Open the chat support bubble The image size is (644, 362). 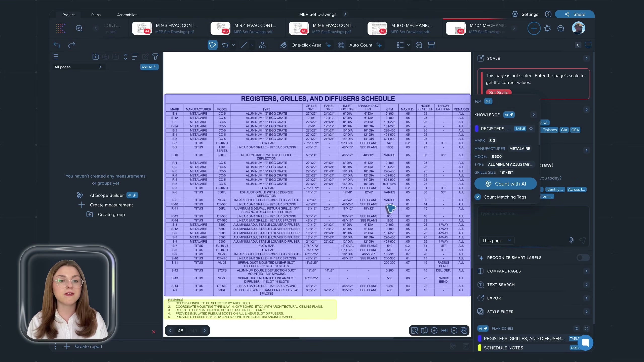585,343
